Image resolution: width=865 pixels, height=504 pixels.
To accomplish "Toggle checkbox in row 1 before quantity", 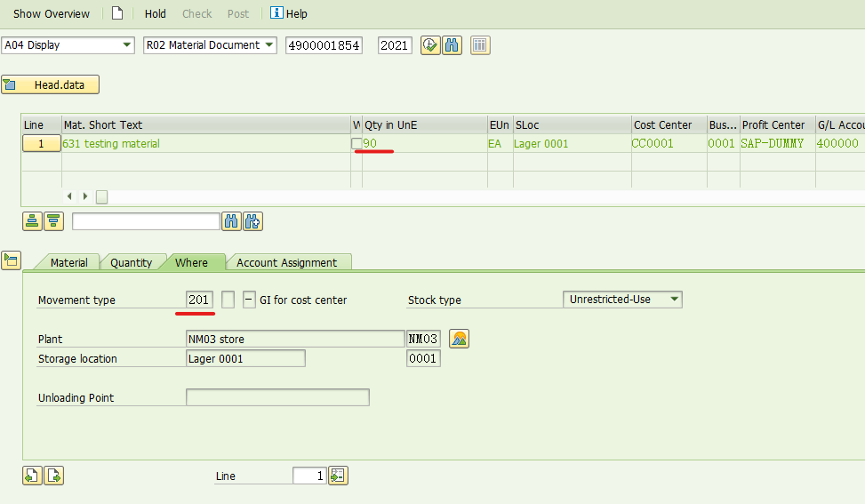I will [x=356, y=143].
